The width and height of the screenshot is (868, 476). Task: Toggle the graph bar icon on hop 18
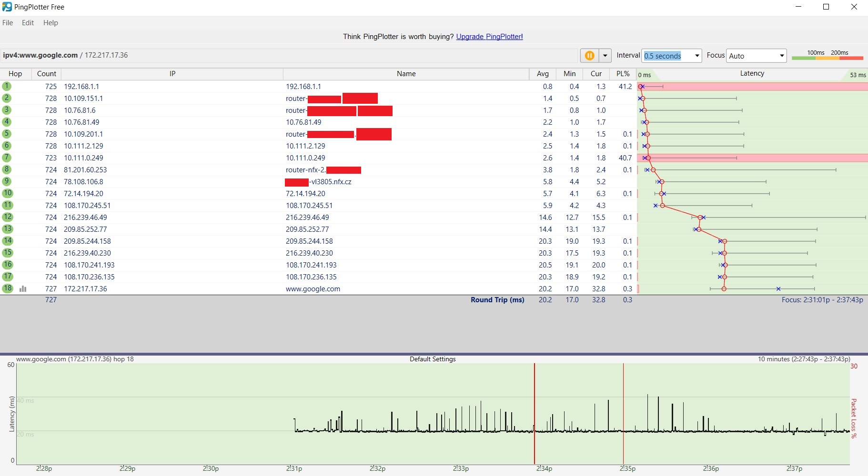point(23,289)
